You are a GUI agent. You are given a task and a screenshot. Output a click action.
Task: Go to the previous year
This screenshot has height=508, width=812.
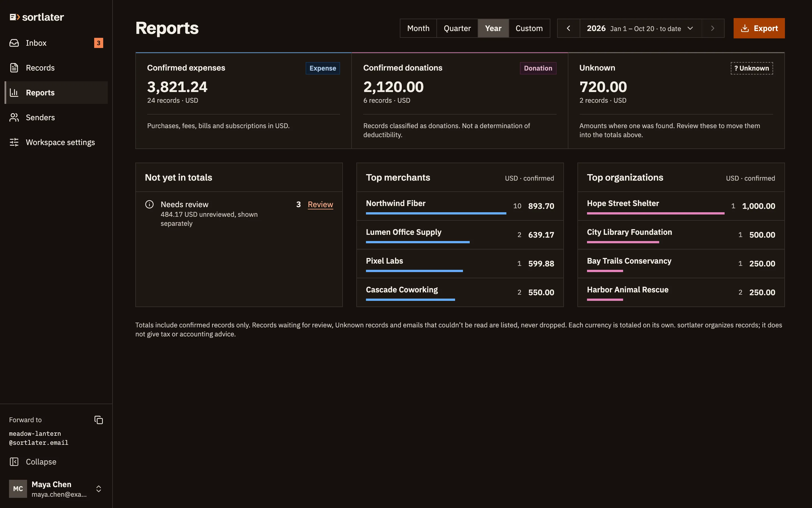click(x=568, y=28)
